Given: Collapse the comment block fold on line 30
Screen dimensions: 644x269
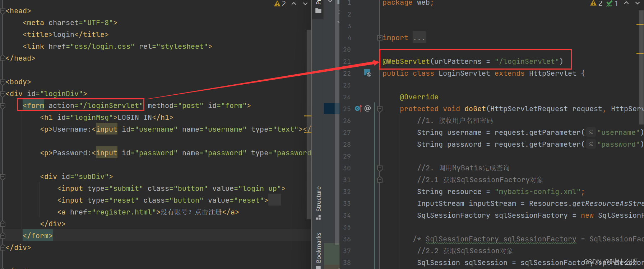Looking at the screenshot, I should click(x=380, y=168).
